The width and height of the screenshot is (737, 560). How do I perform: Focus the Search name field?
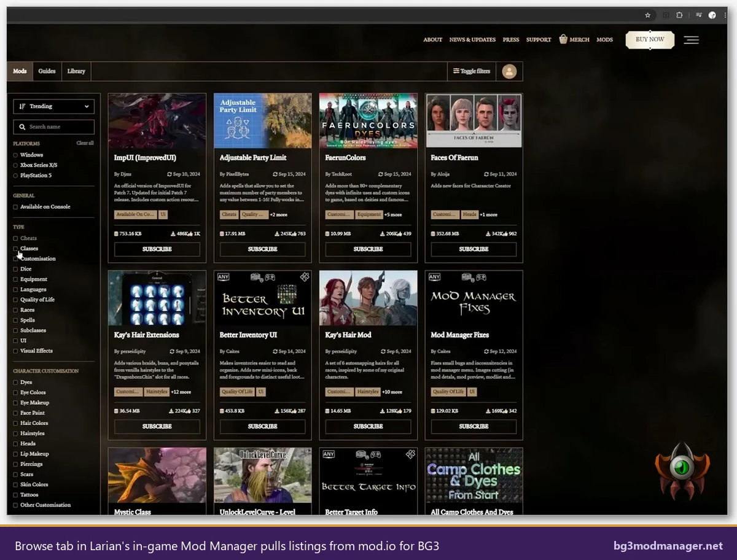pos(53,126)
